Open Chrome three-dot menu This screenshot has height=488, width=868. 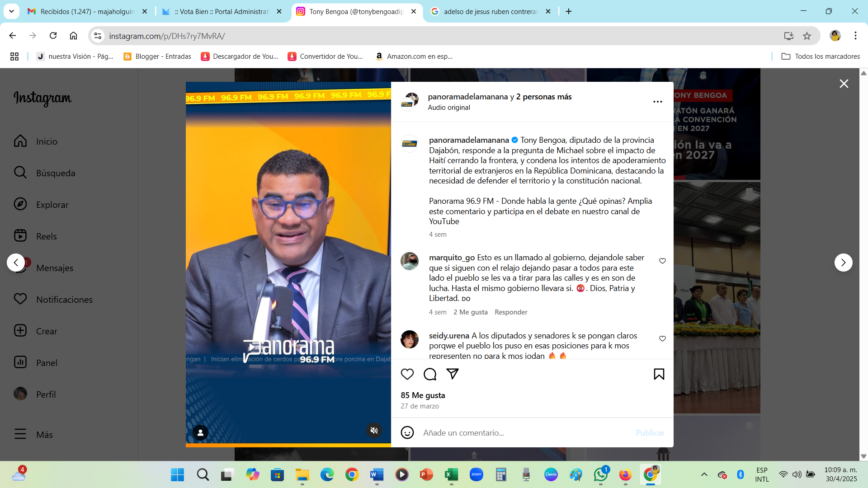(855, 36)
